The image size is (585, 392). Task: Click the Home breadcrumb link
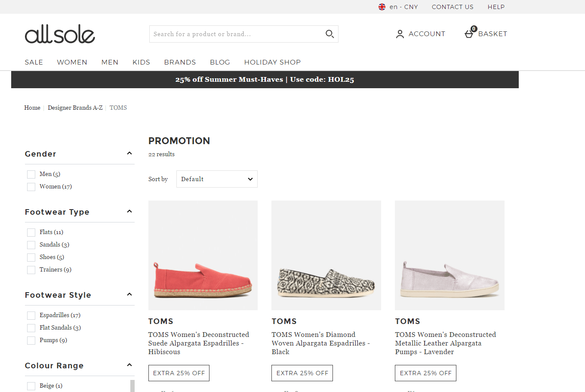(32, 108)
